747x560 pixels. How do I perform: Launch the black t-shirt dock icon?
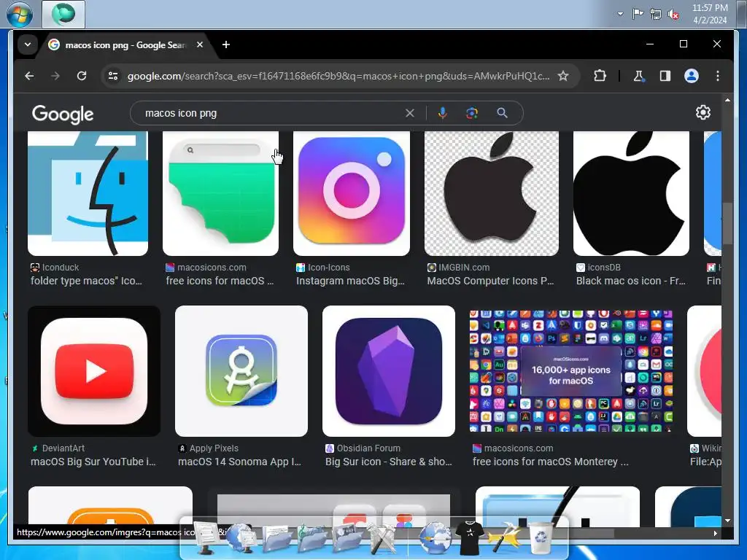[469, 537]
